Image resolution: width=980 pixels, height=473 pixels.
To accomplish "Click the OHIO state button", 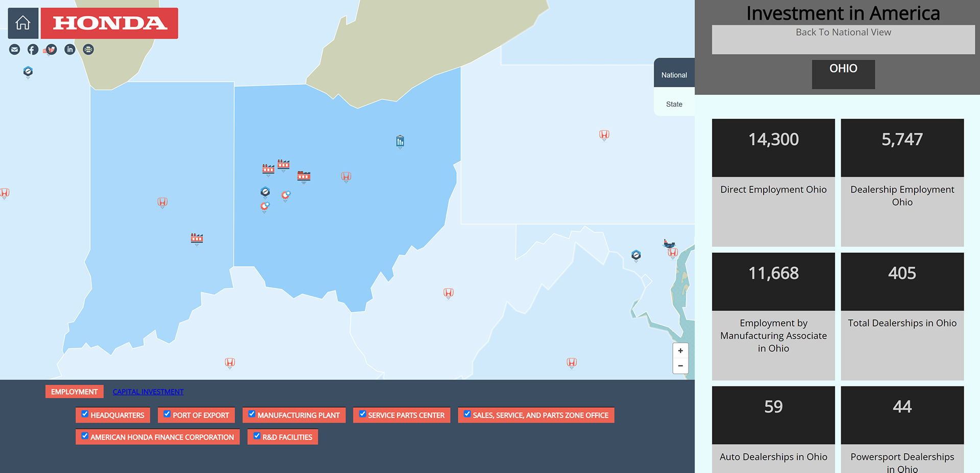I will coord(843,74).
